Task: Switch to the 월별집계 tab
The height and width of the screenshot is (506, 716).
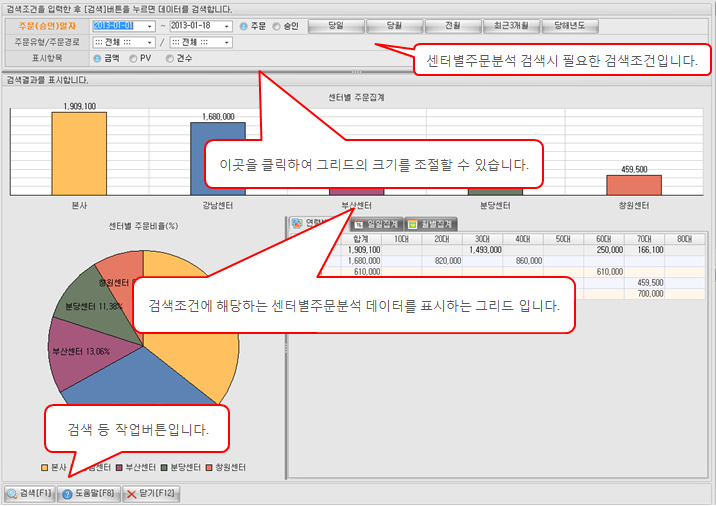Action: tap(431, 224)
